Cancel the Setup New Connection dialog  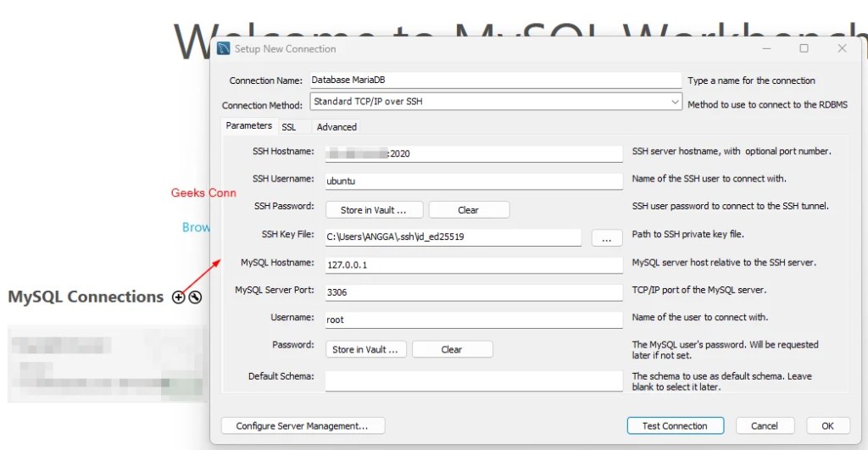coord(765,425)
